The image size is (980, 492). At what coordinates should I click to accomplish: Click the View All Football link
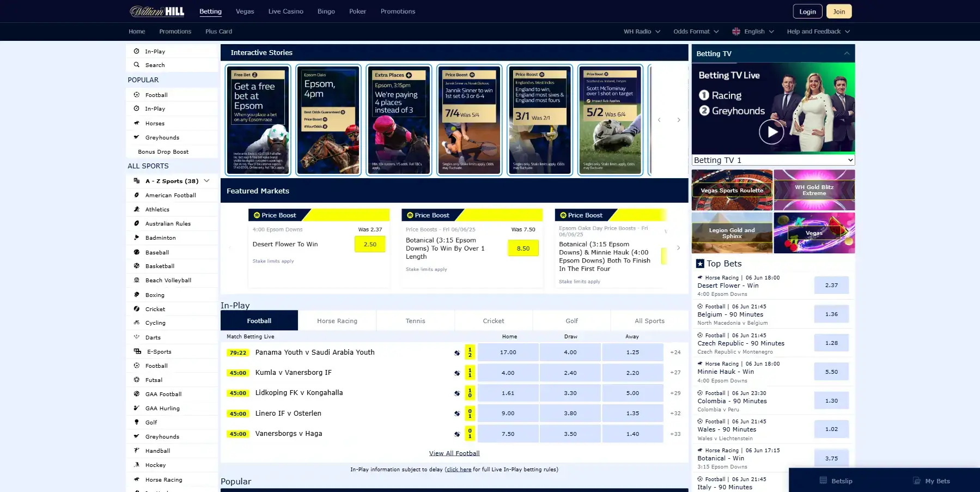[454, 452]
